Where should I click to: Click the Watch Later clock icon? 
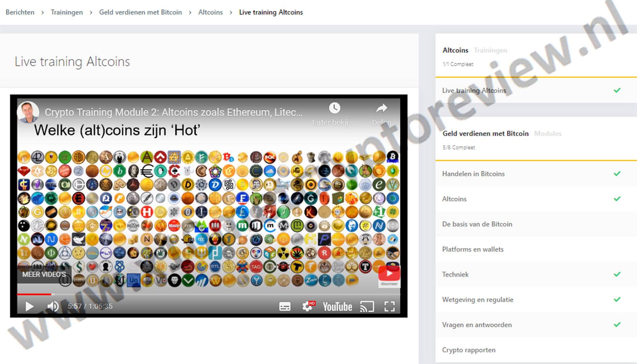coord(334,108)
